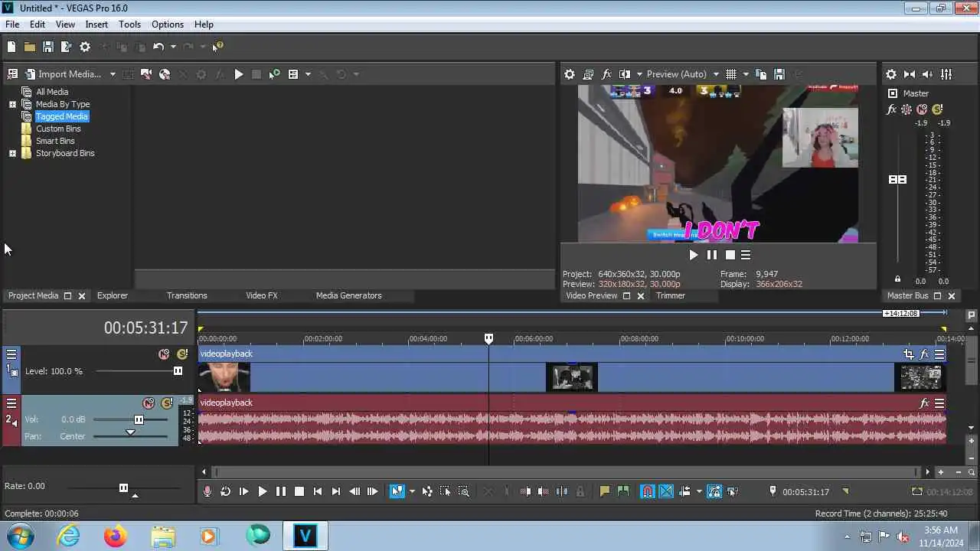Open the File menu
This screenshot has height=551, width=980.
(12, 24)
